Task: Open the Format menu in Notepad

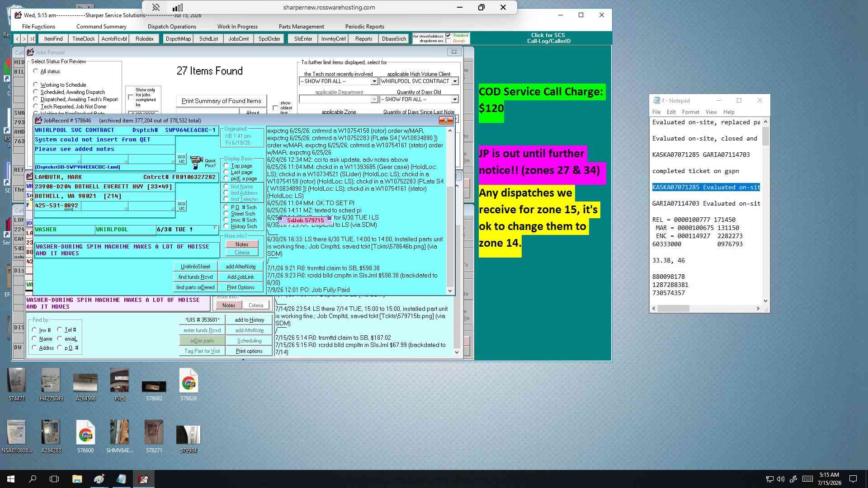Action: click(x=690, y=112)
